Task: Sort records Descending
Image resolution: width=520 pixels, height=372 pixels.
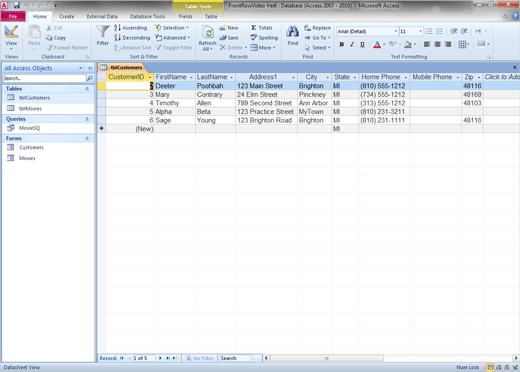Action: [132, 38]
